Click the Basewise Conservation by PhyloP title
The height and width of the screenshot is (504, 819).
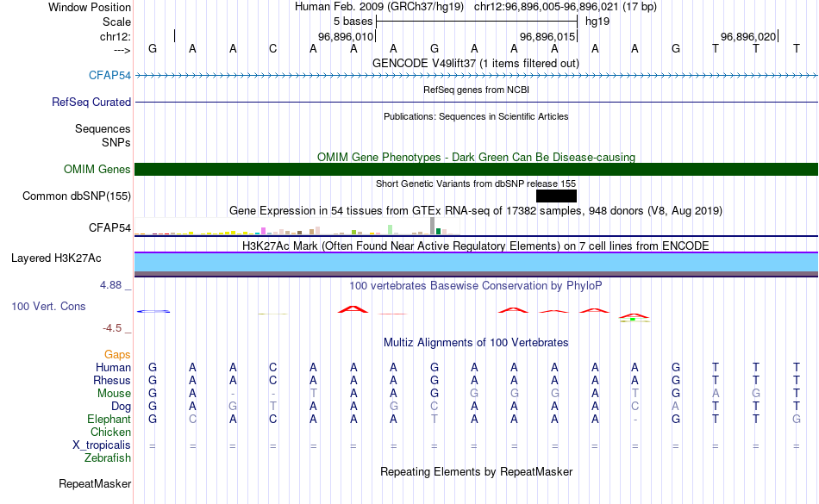click(x=476, y=285)
